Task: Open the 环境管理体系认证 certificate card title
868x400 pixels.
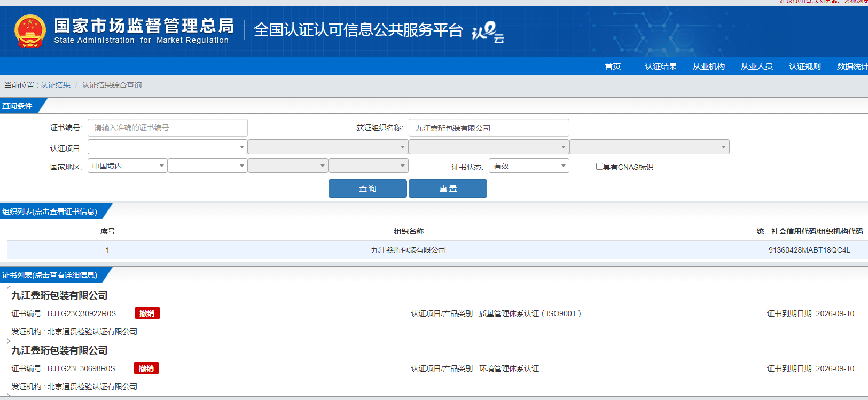Action: pos(59,350)
